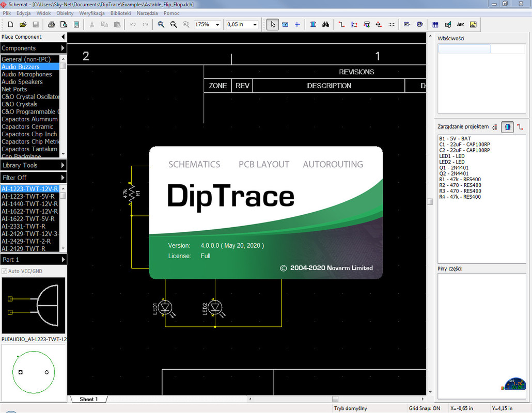This screenshot has height=413, width=532.
Task: Select the place bus tool
Action: coord(354,24)
